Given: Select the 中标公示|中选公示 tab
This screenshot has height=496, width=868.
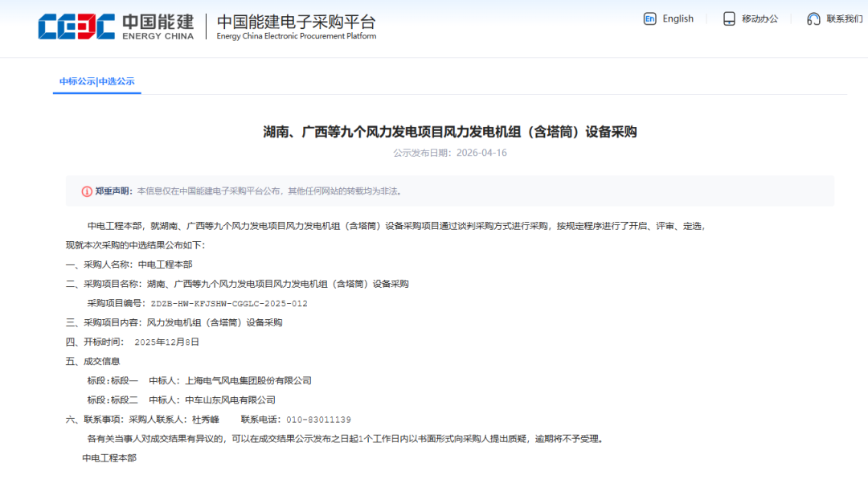Looking at the screenshot, I should pyautogui.click(x=97, y=81).
